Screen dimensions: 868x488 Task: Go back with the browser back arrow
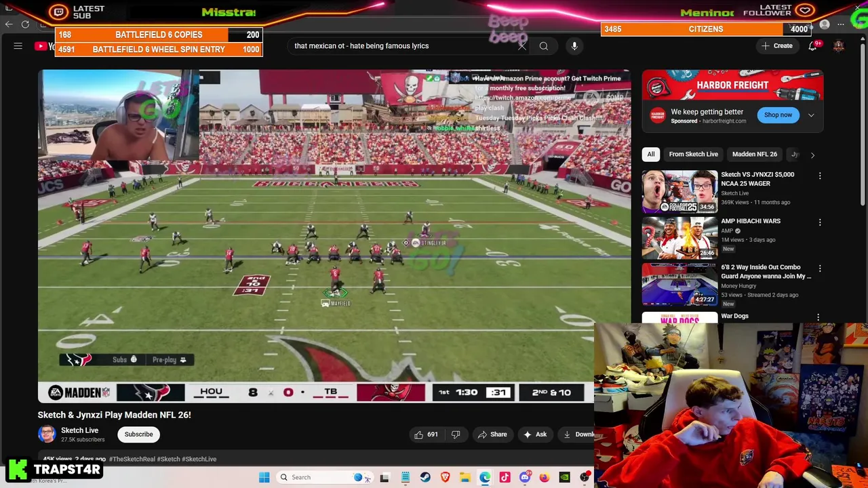pos(8,24)
